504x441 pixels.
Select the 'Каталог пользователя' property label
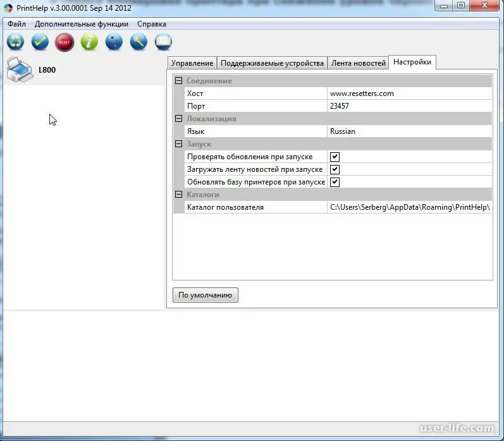pyautogui.click(x=225, y=207)
